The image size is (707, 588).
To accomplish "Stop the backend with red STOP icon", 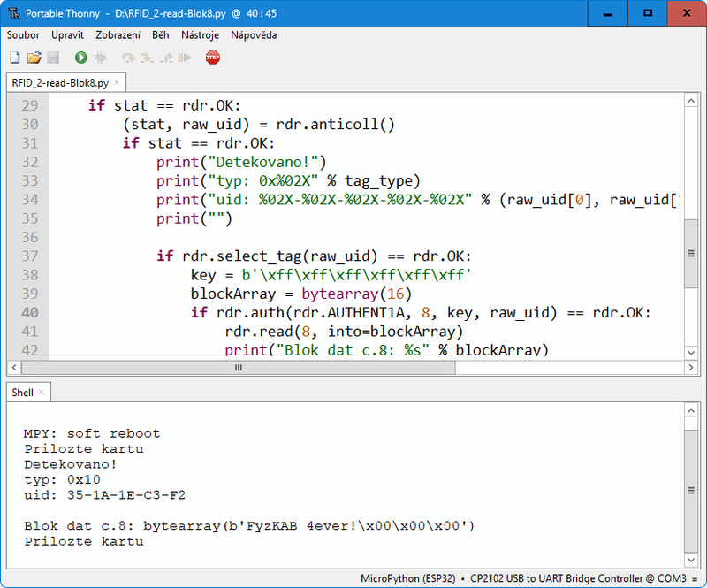I will [x=213, y=57].
